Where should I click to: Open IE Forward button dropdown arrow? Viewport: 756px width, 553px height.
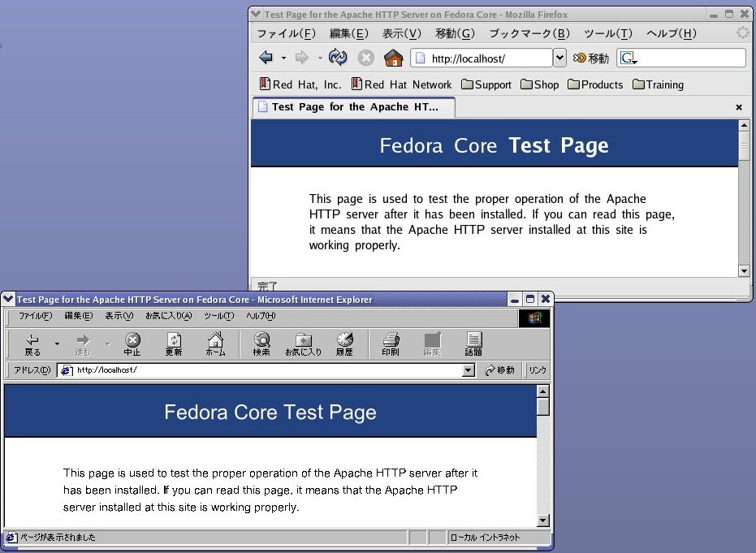(107, 343)
